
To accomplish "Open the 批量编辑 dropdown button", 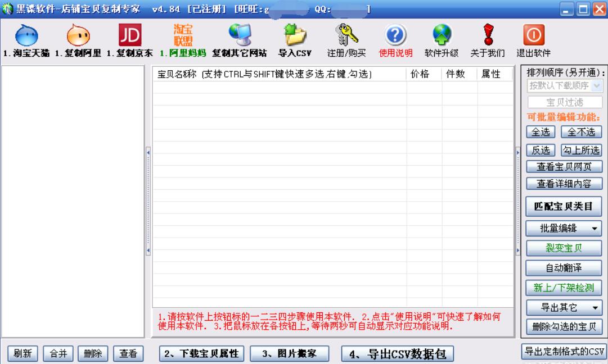I will click(564, 229).
